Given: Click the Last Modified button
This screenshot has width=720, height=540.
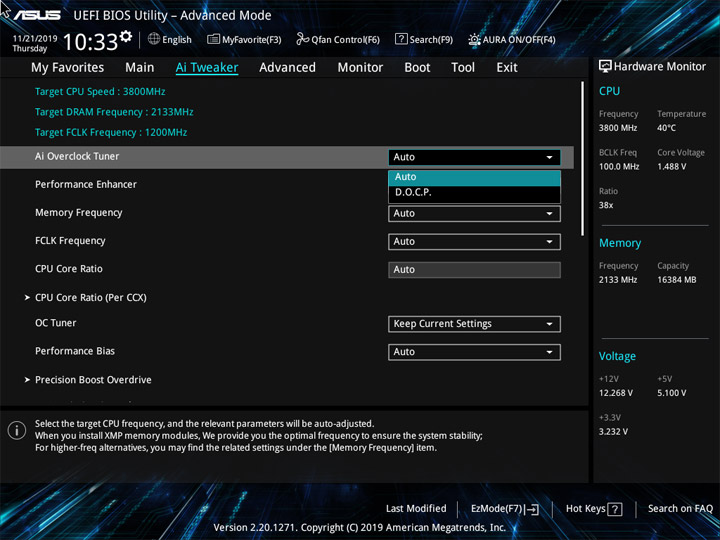Looking at the screenshot, I should click(416, 509).
